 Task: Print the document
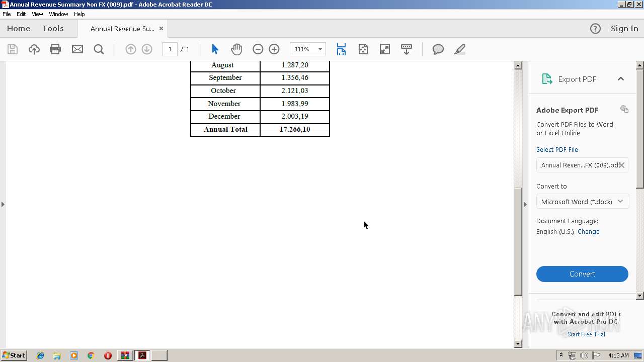click(x=55, y=49)
